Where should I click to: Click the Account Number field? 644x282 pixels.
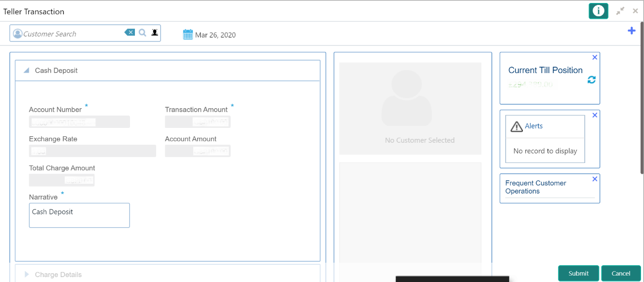79,122
